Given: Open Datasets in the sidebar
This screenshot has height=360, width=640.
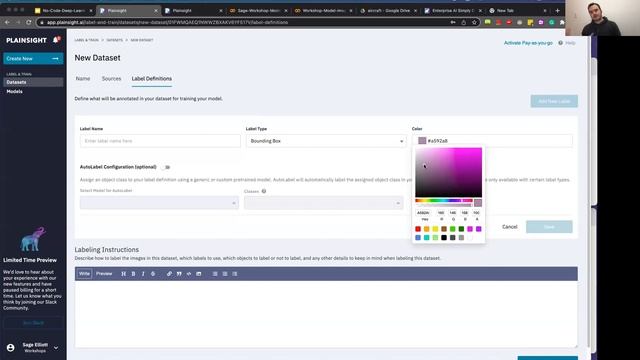Looking at the screenshot, I should point(33,82).
